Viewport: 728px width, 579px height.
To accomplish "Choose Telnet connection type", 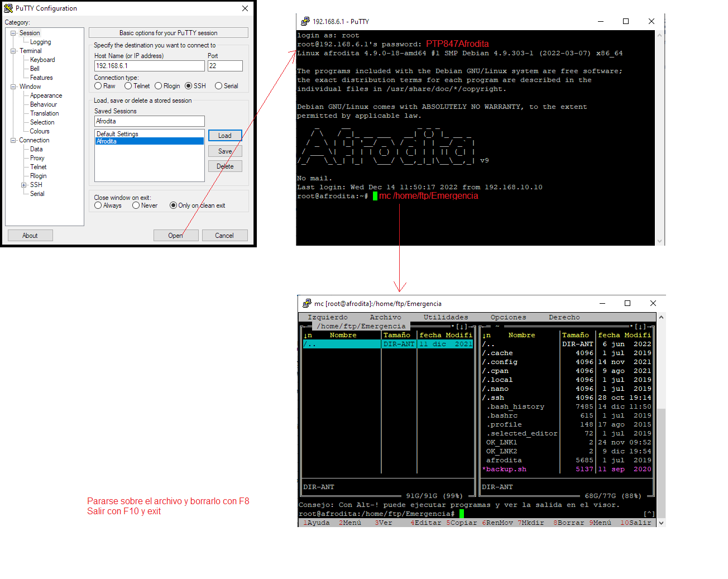I will pyautogui.click(x=128, y=86).
